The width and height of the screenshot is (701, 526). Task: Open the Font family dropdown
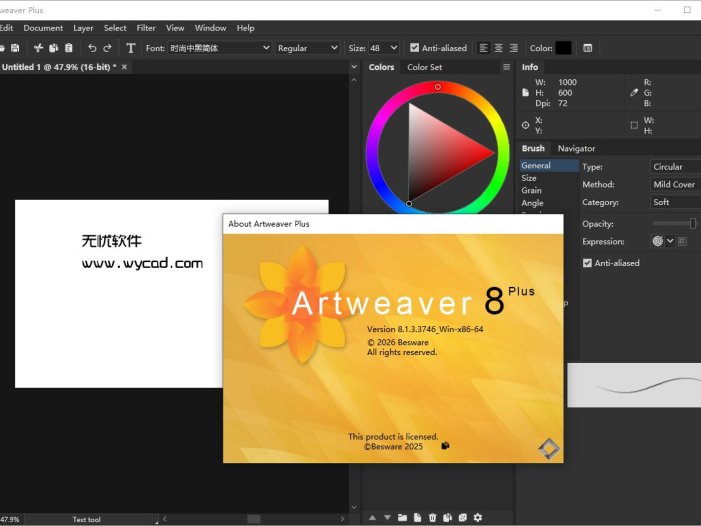click(x=220, y=48)
